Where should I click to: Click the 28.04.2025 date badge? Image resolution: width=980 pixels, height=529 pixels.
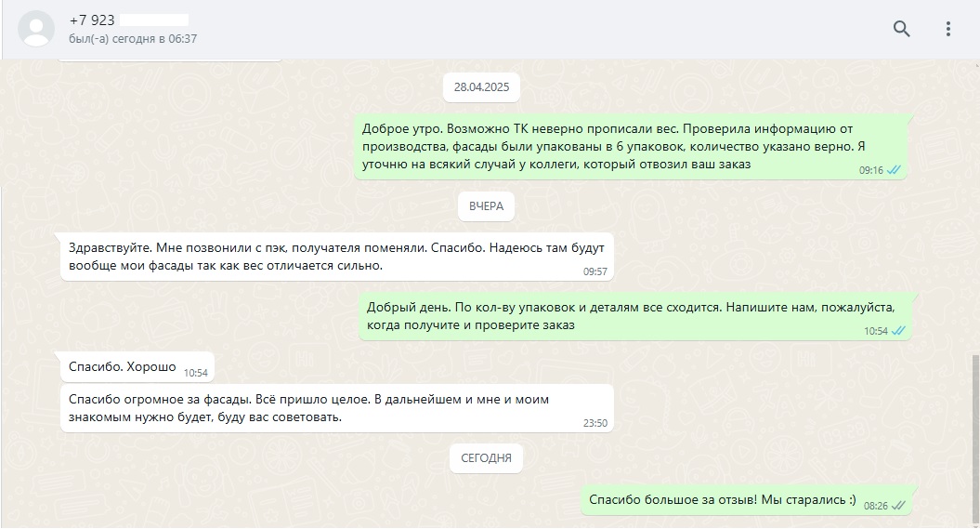[481, 86]
